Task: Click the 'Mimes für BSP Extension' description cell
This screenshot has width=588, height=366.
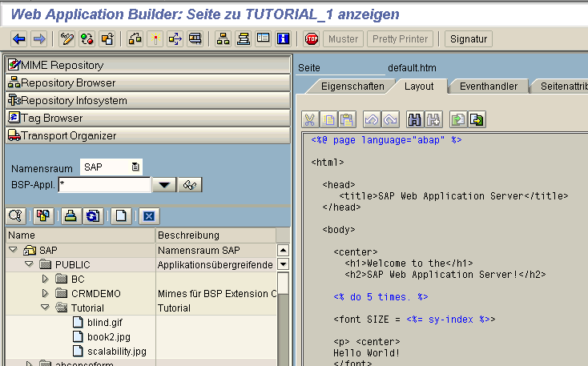Action: (216, 294)
